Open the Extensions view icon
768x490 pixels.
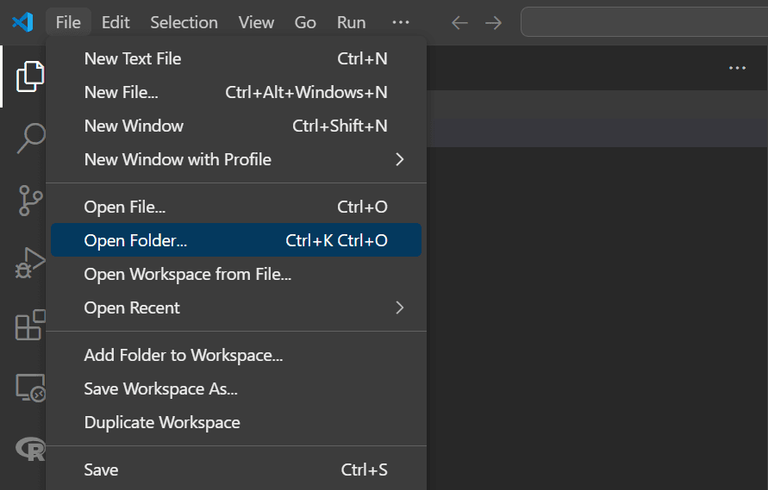point(30,325)
